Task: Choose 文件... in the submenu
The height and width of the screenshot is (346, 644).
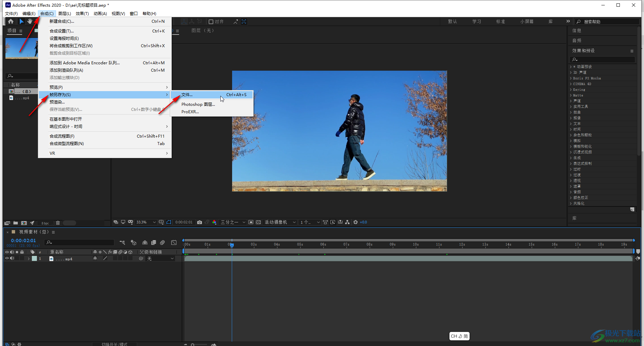Action: (x=212, y=95)
